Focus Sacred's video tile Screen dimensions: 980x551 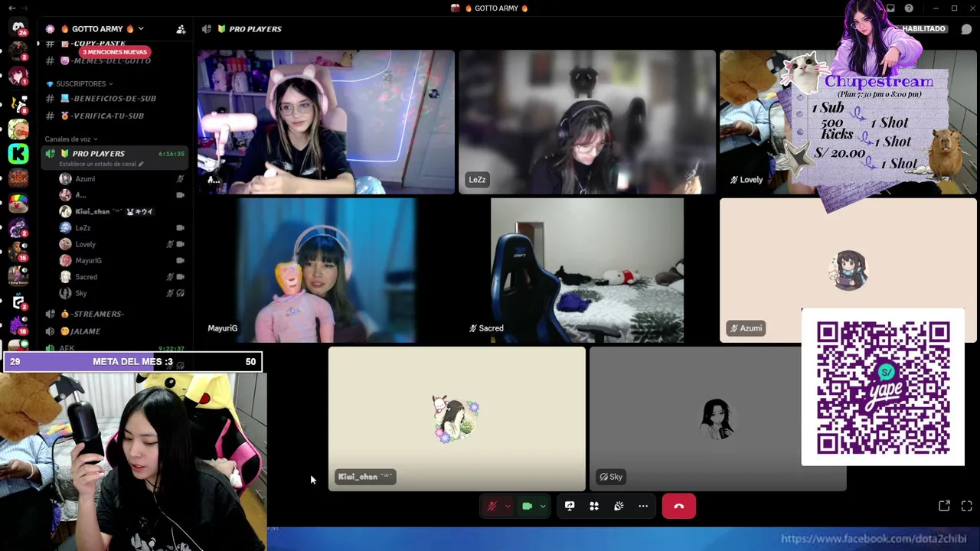587,270
